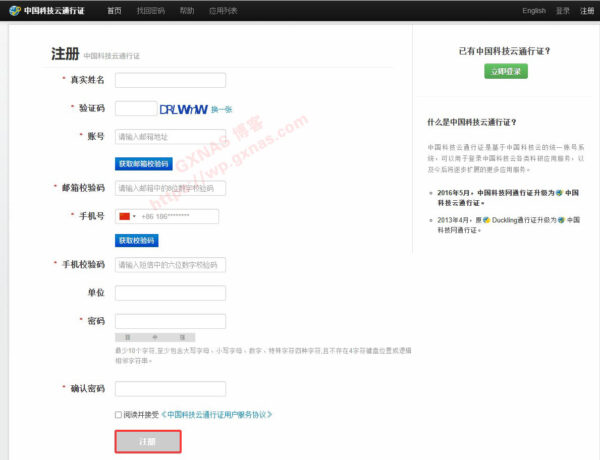Submit the form with the 注册 button
600x460 pixels.
[147, 441]
